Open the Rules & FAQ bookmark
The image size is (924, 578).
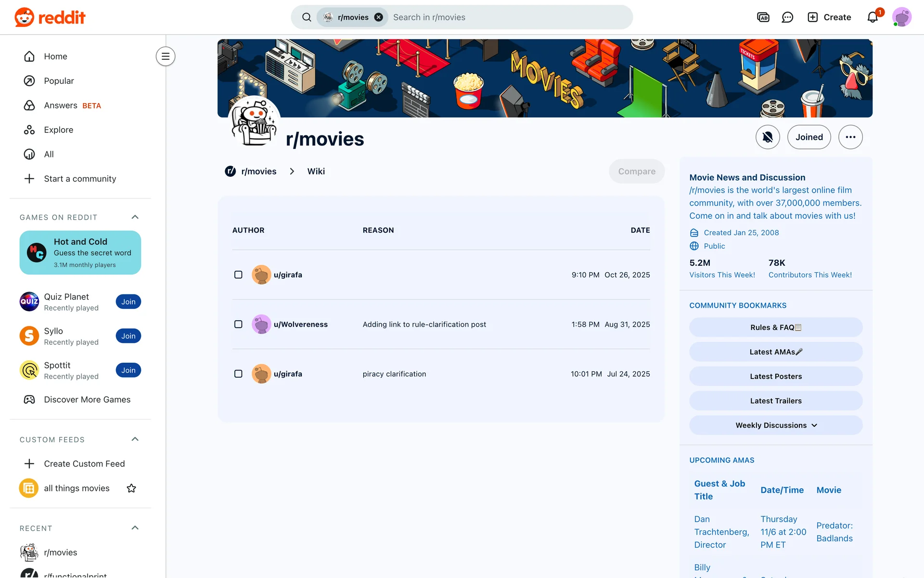pos(776,328)
